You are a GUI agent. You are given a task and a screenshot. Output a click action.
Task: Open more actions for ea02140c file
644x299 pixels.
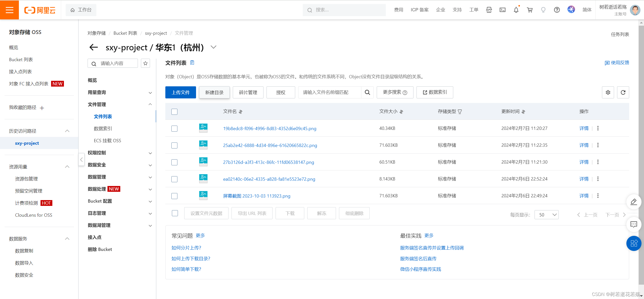(598, 179)
